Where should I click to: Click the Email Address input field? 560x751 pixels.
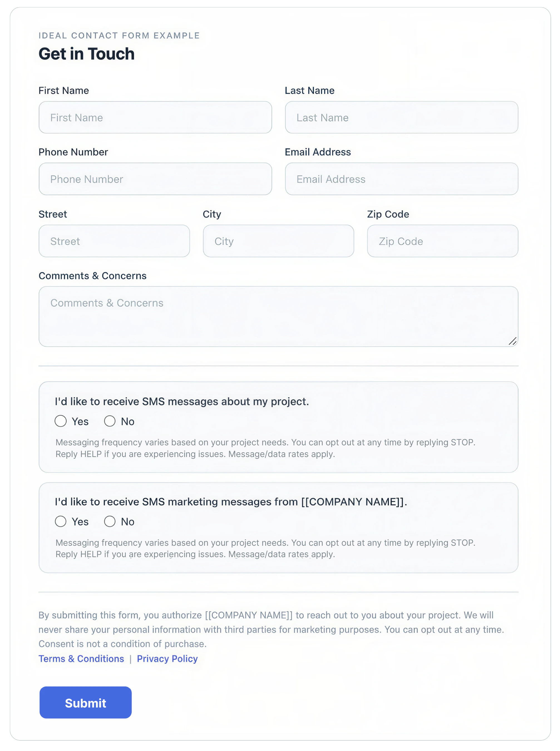401,179
